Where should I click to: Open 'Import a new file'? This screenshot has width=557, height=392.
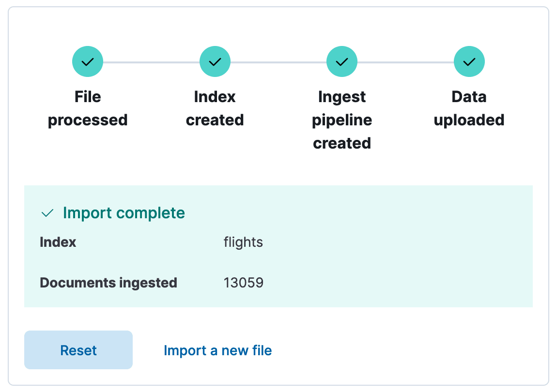click(x=217, y=350)
